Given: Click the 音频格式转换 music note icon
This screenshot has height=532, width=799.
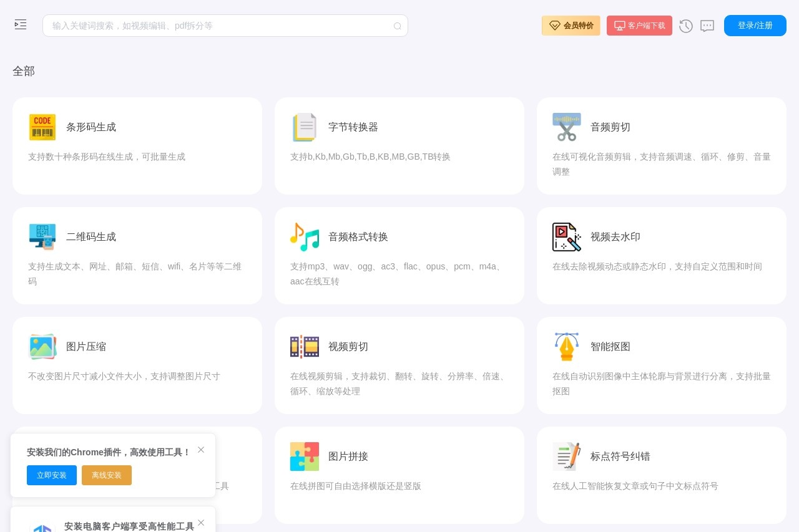Looking at the screenshot, I should pyautogui.click(x=304, y=237).
